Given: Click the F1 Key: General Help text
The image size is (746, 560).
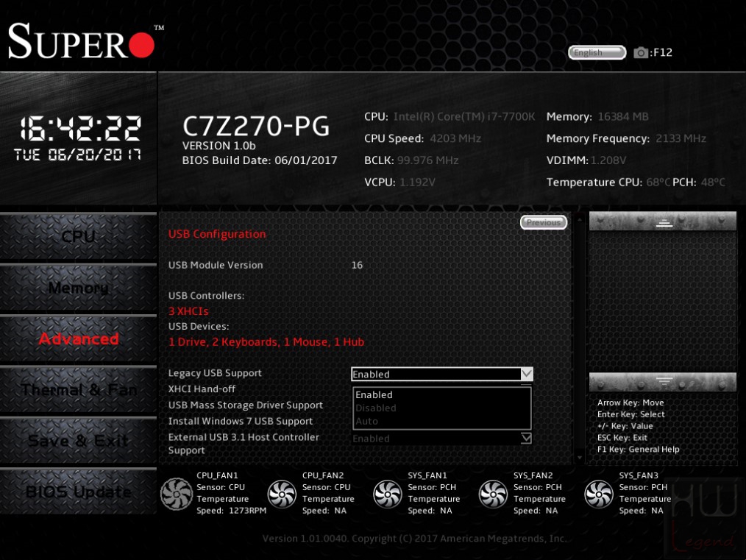Looking at the screenshot, I should tap(638, 449).
